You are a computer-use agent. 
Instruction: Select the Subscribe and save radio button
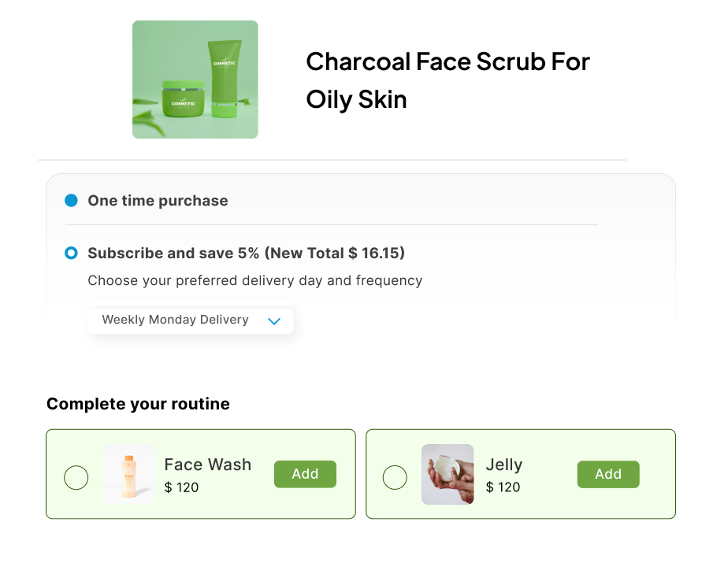(71, 254)
